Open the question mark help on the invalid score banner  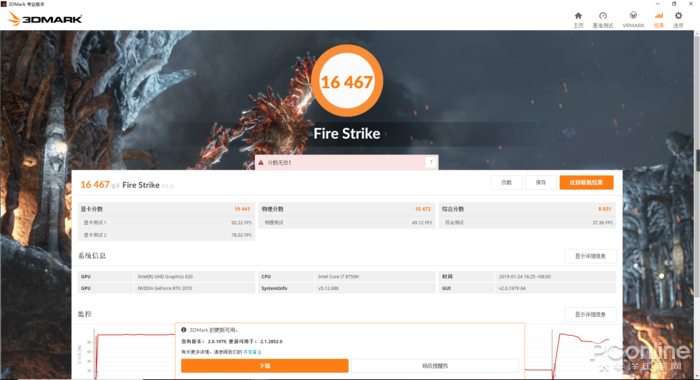point(431,162)
